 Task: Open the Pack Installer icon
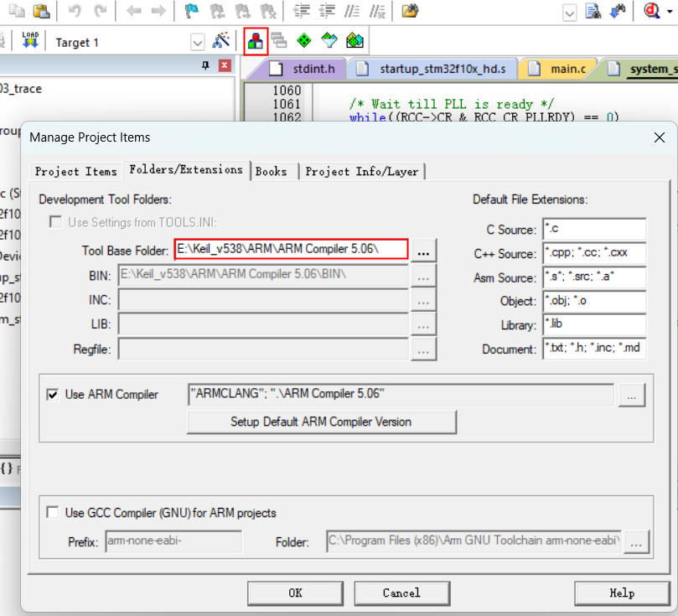(x=355, y=41)
